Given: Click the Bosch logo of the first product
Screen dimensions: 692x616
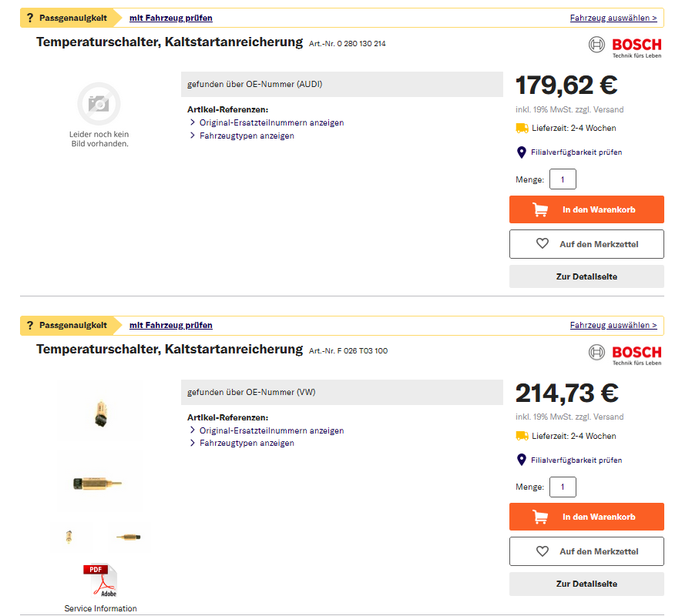Looking at the screenshot, I should 625,46.
